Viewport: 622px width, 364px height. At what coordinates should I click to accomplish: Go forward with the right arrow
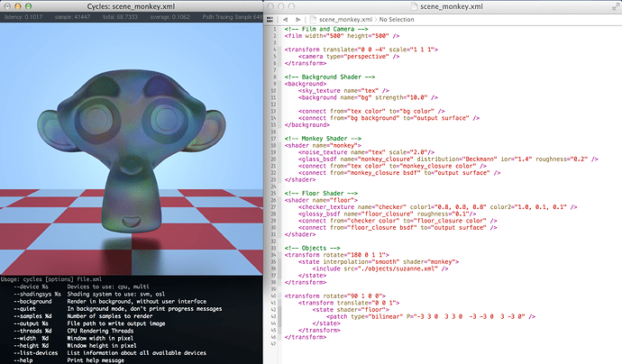pos(297,20)
